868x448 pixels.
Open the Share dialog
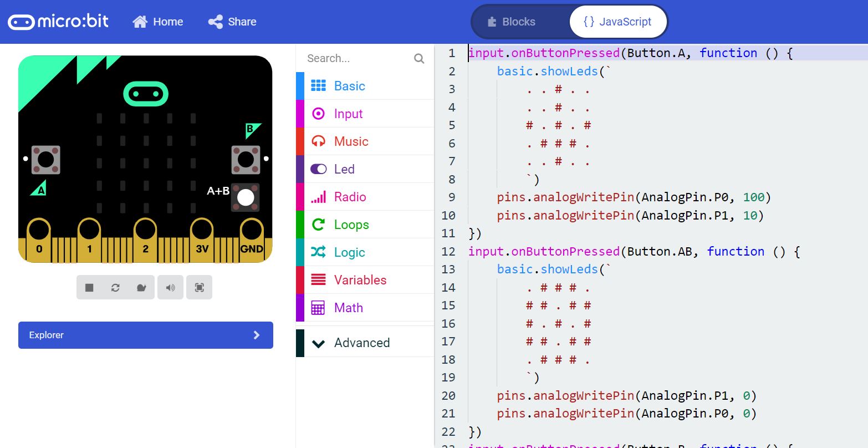[x=232, y=22]
